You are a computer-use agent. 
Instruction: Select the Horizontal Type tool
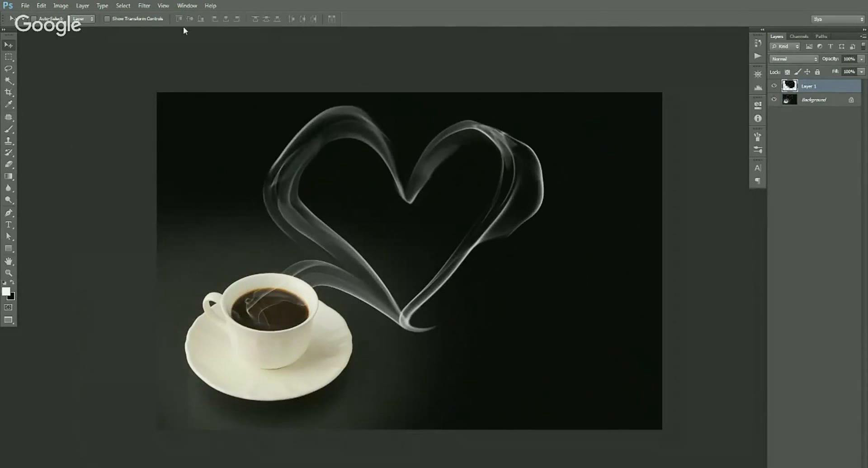pyautogui.click(x=9, y=225)
